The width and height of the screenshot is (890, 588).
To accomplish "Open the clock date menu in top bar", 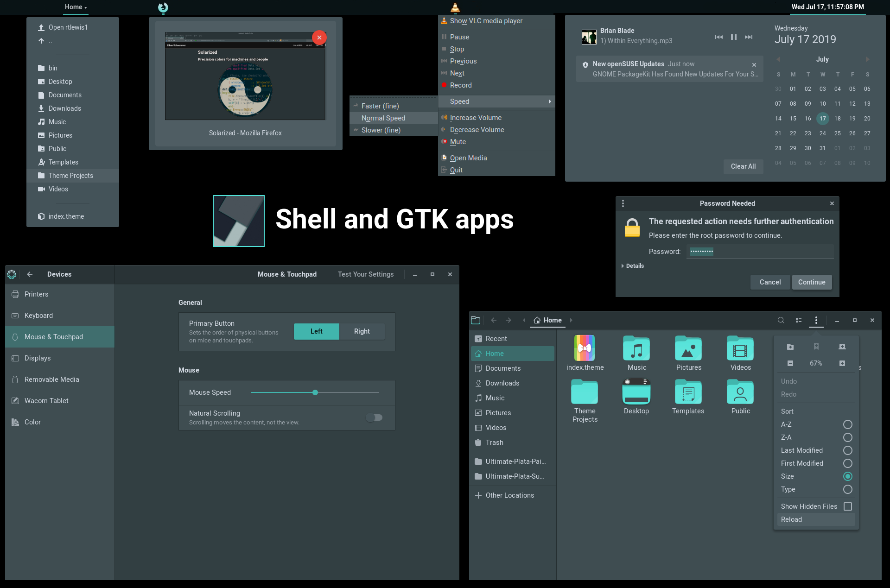I will click(x=828, y=7).
